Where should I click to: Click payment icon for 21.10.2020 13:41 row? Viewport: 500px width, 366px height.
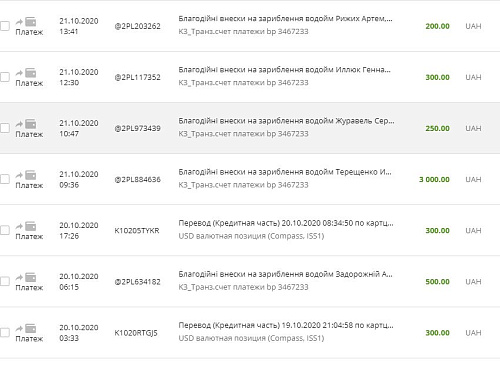tap(31, 22)
